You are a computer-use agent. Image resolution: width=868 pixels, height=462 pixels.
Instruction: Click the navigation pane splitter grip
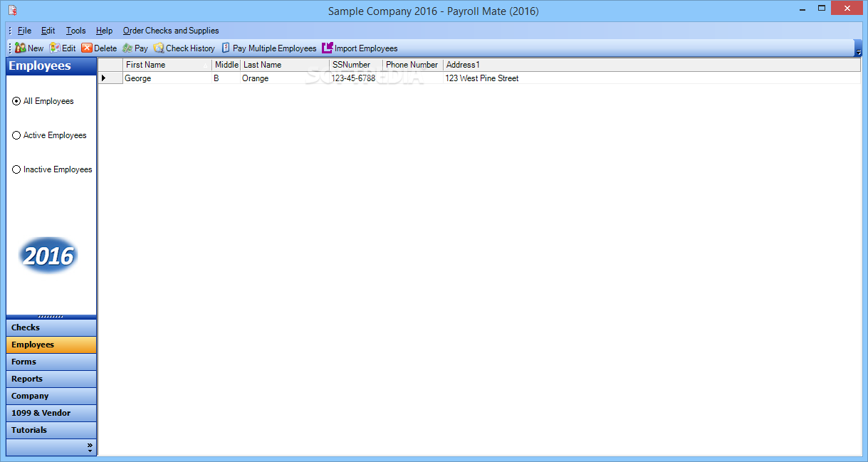51,316
